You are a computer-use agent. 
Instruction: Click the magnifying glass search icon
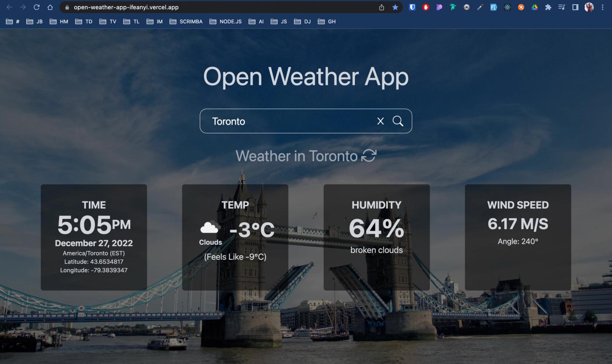398,121
